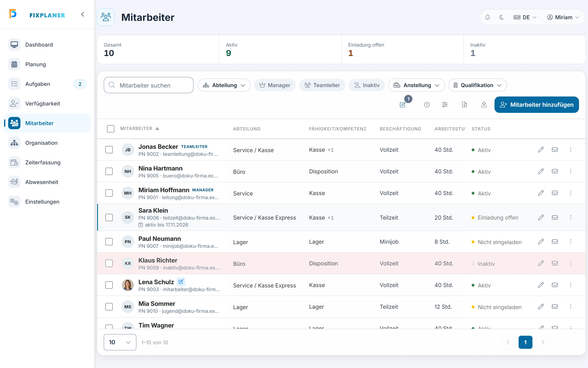
Task: Check the Nina Hartmann row checkbox
Action: 109,171
